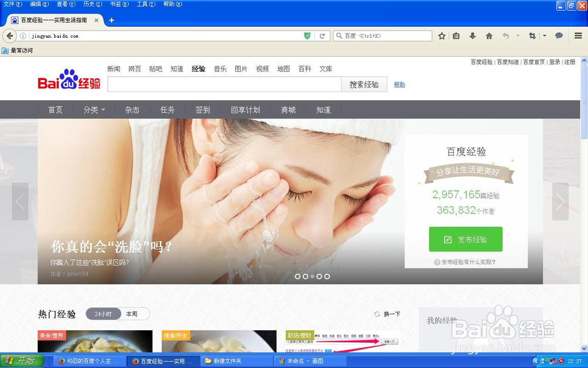Reload the page with refresh icon
Screen dimensions: 588x368
322,36
